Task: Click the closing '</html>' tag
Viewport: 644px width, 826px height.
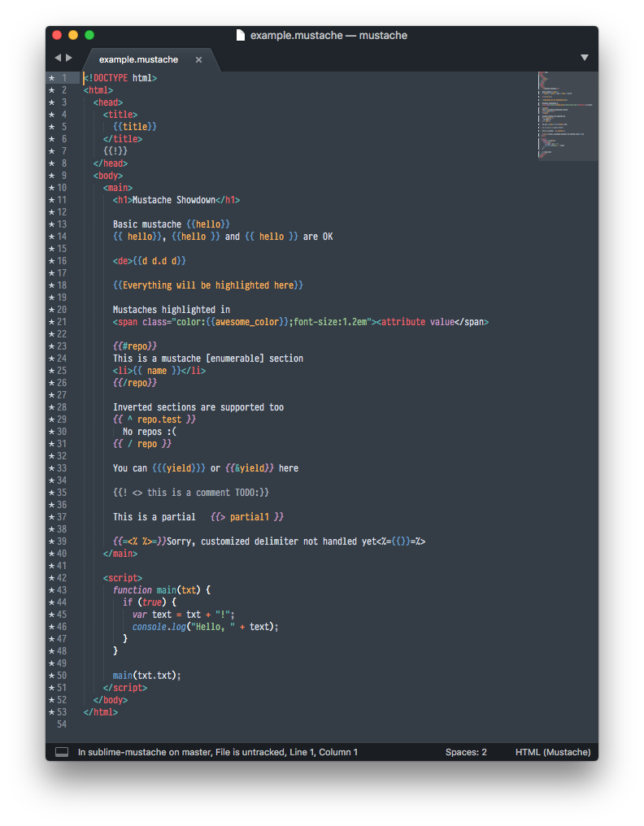Action: tap(101, 712)
